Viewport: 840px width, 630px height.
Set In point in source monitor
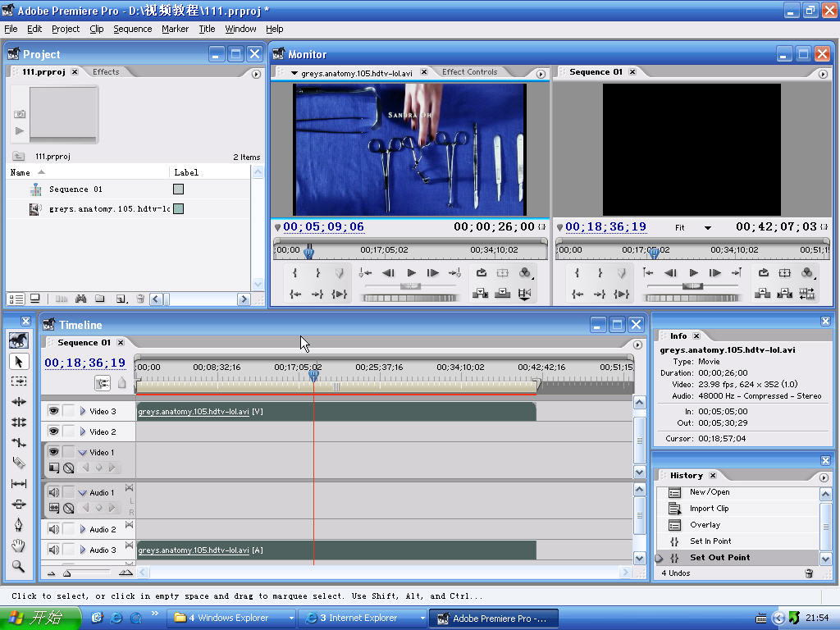click(x=294, y=272)
